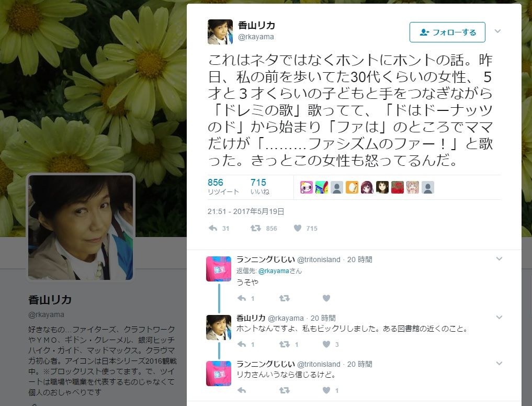Retweet the うそや reply
The width and height of the screenshot is (532, 406).
(285, 298)
